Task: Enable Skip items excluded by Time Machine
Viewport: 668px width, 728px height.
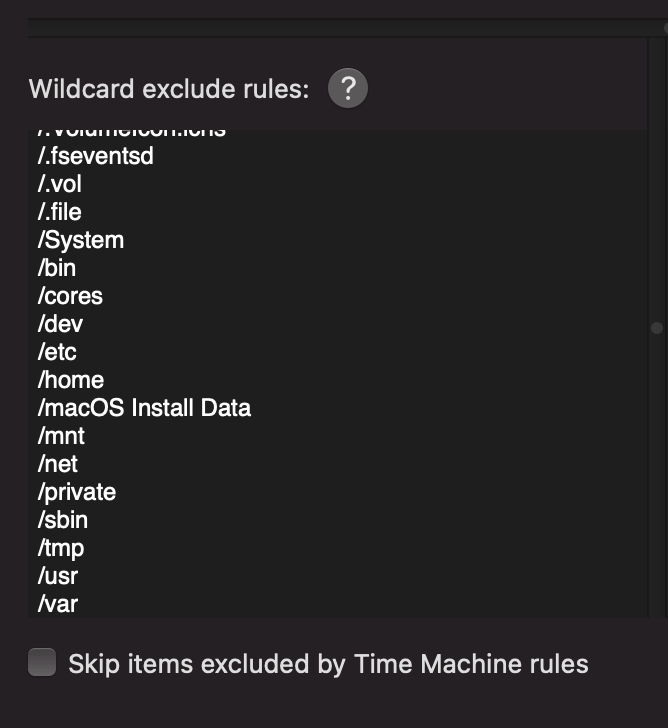Action: 42,663
